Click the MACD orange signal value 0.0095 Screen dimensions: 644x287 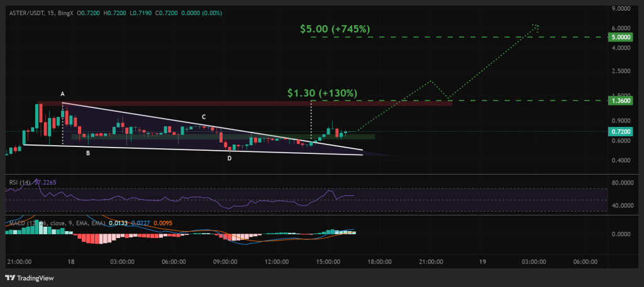click(x=164, y=222)
